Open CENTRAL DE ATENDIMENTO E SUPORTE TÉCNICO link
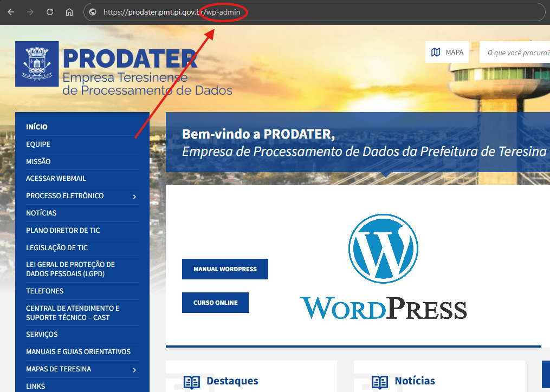Image resolution: width=550 pixels, height=392 pixels. (x=73, y=313)
